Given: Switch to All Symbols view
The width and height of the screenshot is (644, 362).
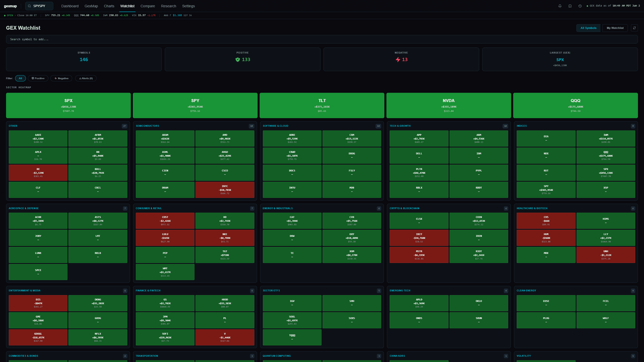Looking at the screenshot, I should (588, 28).
